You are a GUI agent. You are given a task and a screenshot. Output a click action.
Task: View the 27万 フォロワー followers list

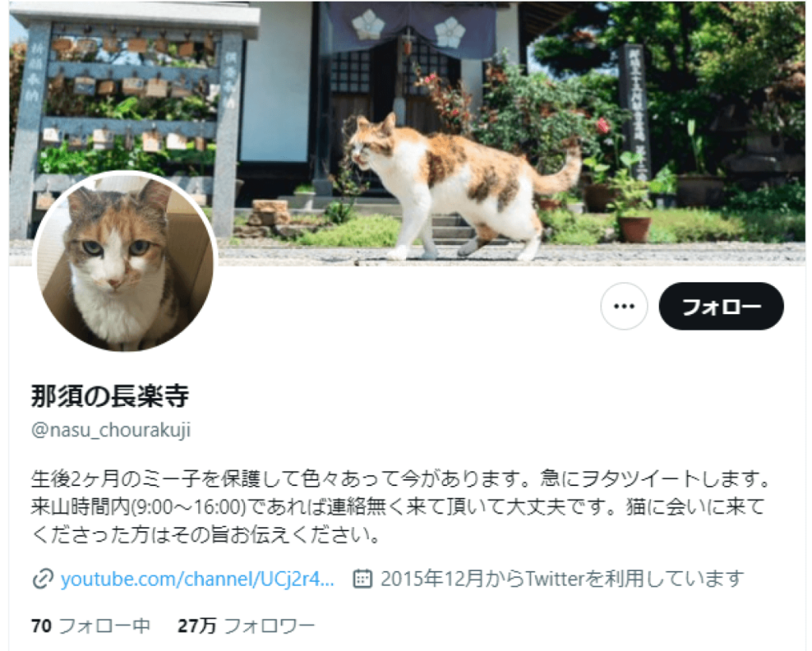[x=246, y=626]
